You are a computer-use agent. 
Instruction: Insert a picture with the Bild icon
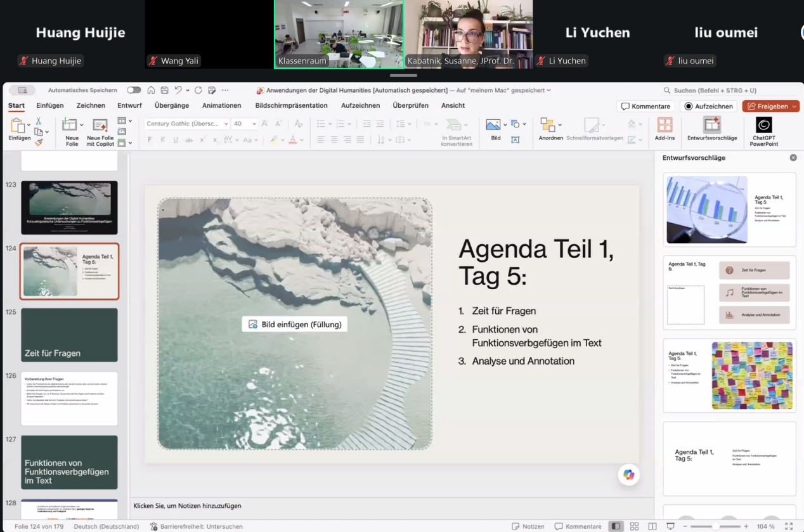(x=493, y=125)
